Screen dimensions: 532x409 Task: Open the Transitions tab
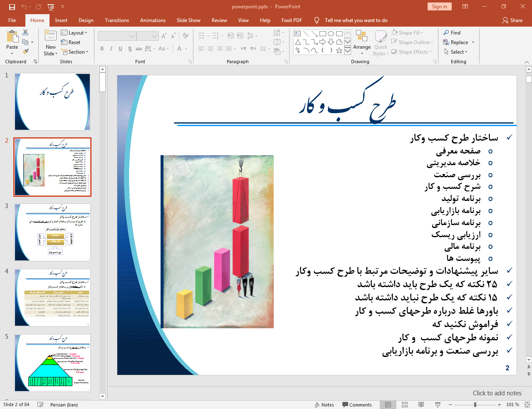coord(117,20)
